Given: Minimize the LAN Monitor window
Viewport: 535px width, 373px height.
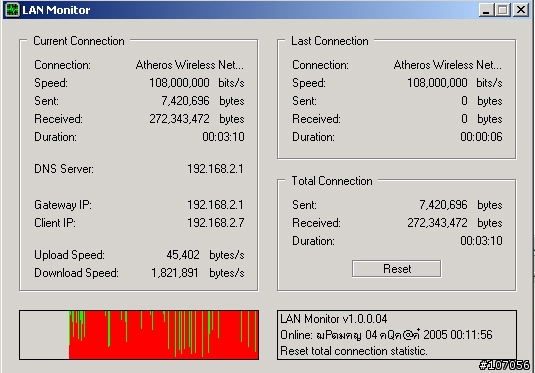Looking at the screenshot, I should click(487, 10).
